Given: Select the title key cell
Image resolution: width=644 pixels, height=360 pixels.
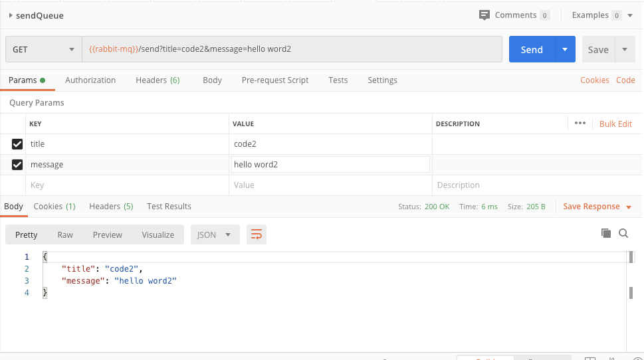Looking at the screenshot, I should (128, 144).
